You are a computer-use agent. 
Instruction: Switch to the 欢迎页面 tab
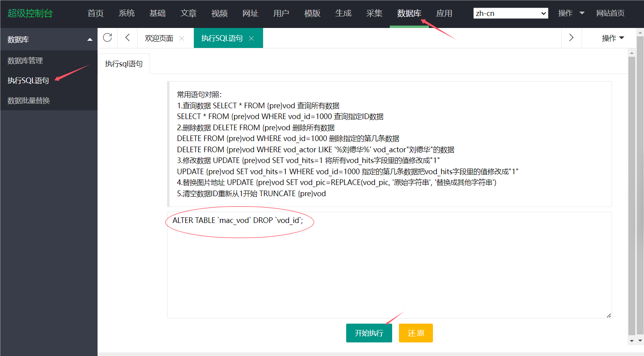tap(159, 38)
